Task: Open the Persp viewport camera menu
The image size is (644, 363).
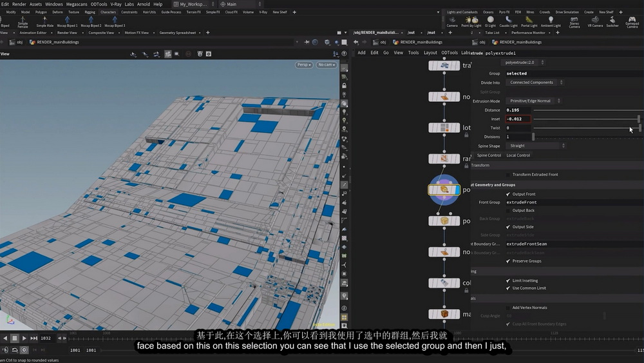Action: pos(304,65)
